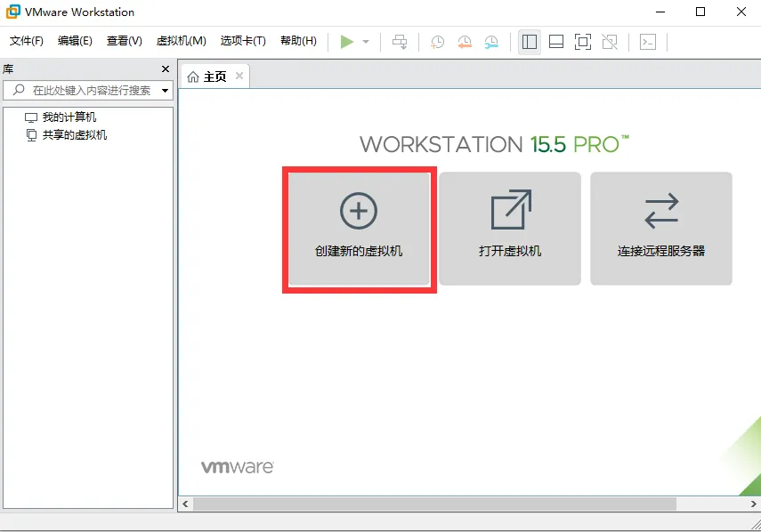Image resolution: width=761 pixels, height=532 pixels.
Task: Click the home icon on 主页 tab
Action: tap(192, 77)
